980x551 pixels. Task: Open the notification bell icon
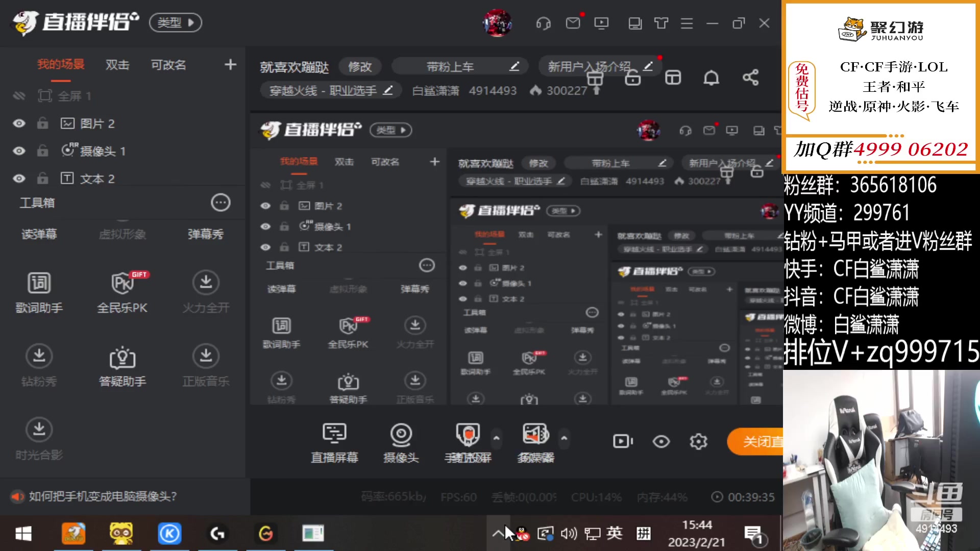712,78
